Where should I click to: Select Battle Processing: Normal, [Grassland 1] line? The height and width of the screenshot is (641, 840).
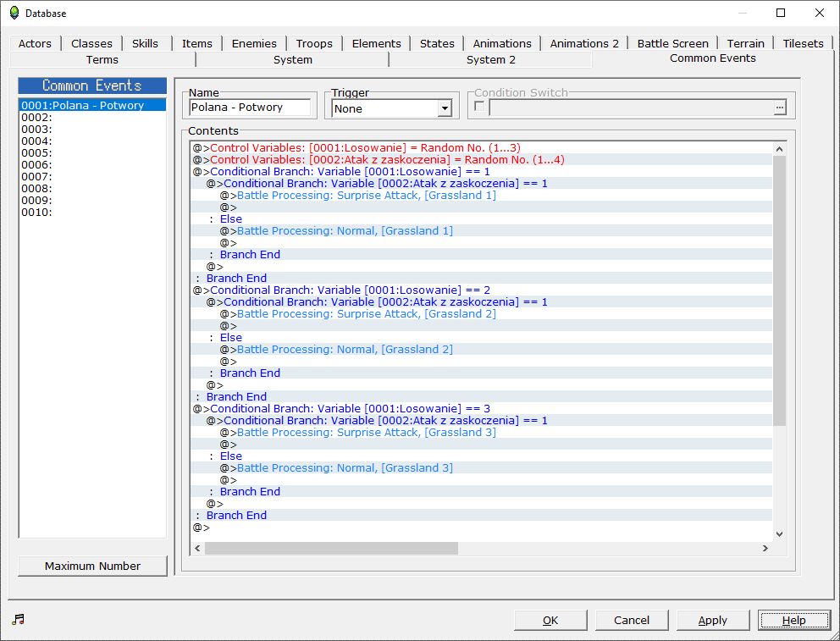(482, 231)
